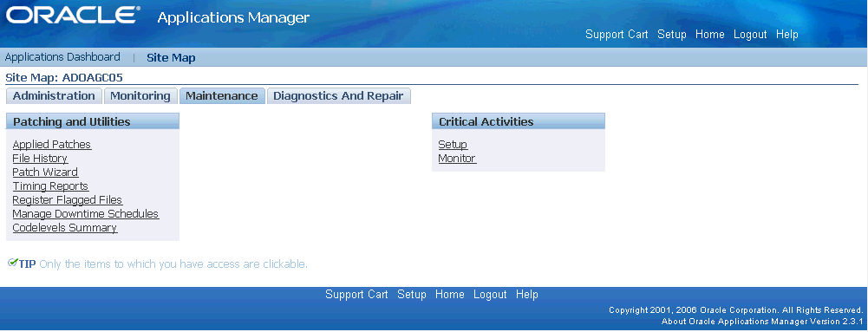Switch to the Monitoring tab
The height and width of the screenshot is (332, 868).
(140, 95)
